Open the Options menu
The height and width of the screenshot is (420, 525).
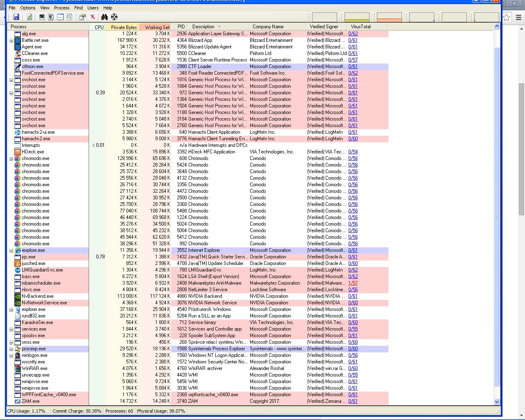[x=28, y=8]
